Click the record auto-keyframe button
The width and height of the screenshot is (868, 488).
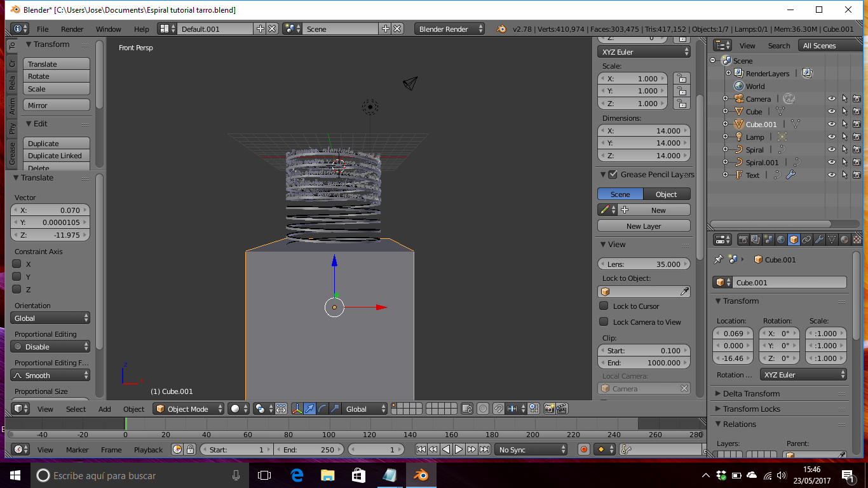(x=584, y=449)
